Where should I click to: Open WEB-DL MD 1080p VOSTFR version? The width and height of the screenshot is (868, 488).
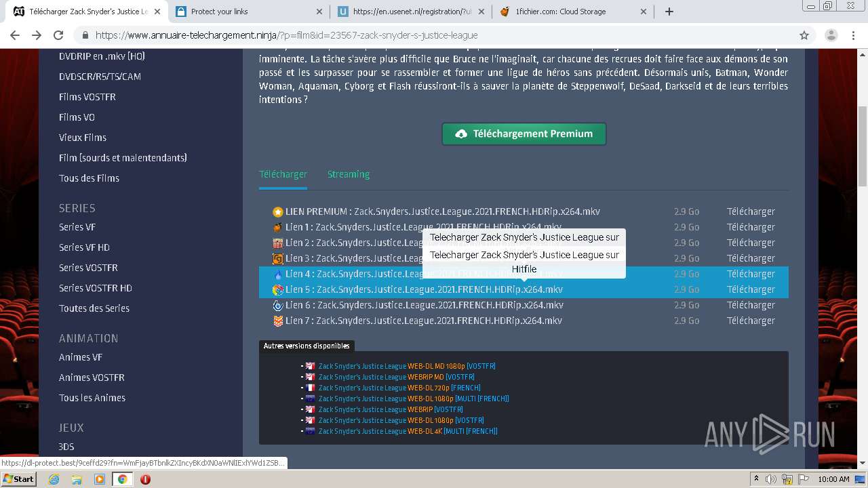(407, 366)
